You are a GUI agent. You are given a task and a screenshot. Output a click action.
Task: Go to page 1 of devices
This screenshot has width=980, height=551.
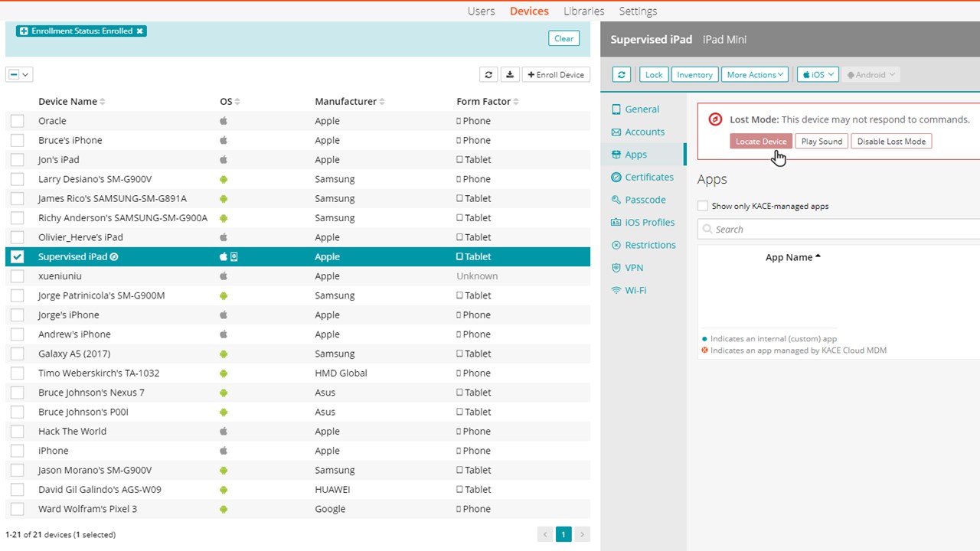563,535
